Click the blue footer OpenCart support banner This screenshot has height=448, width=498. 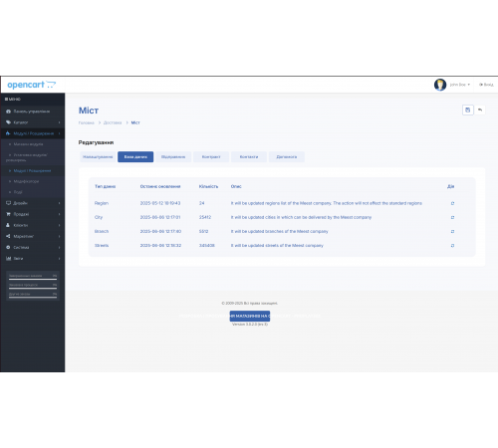[250, 316]
